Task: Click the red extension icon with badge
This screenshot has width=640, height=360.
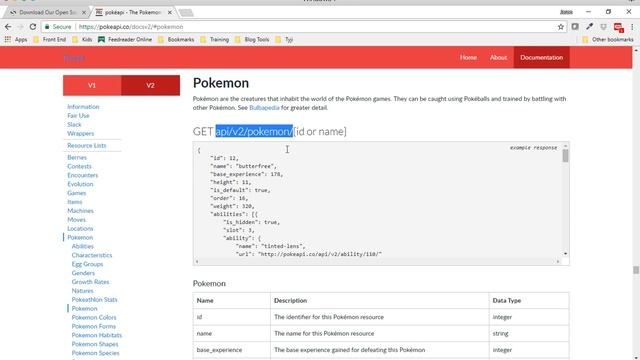Action: point(618,27)
